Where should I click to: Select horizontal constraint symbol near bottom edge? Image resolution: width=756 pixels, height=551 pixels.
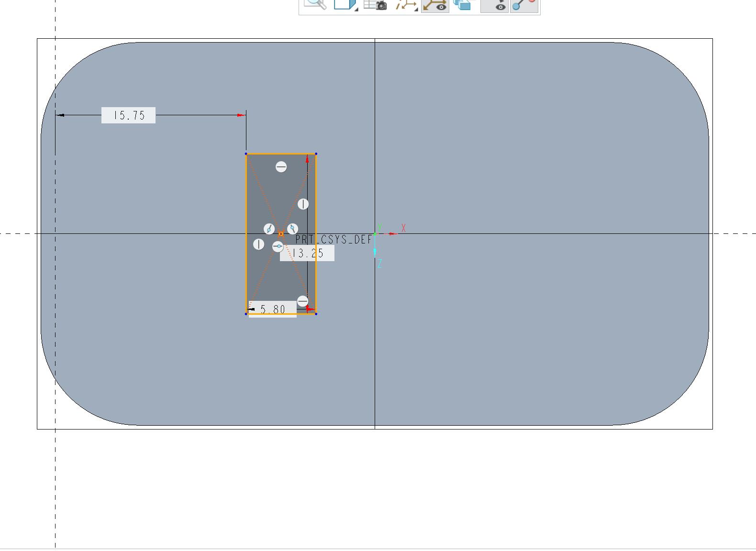click(x=303, y=301)
